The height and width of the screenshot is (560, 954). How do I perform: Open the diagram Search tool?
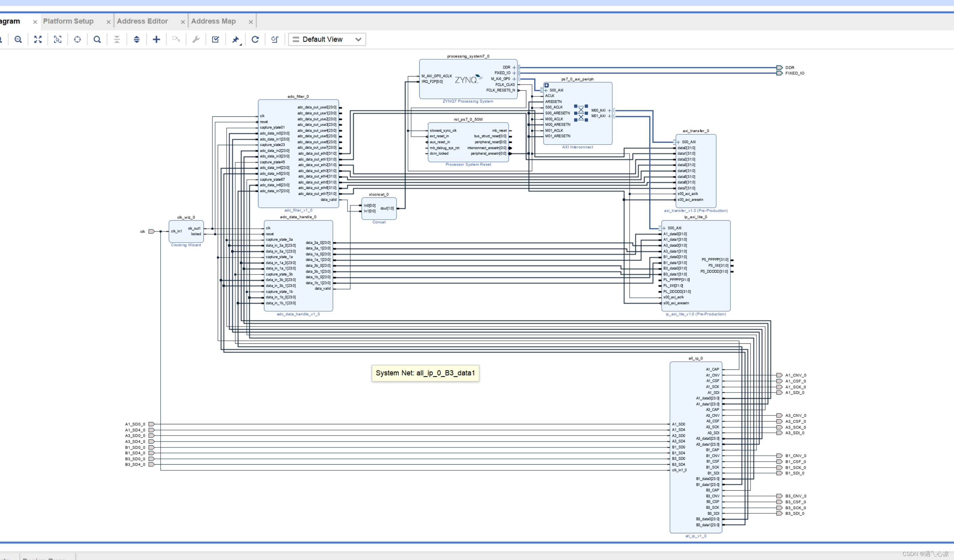[x=97, y=39]
